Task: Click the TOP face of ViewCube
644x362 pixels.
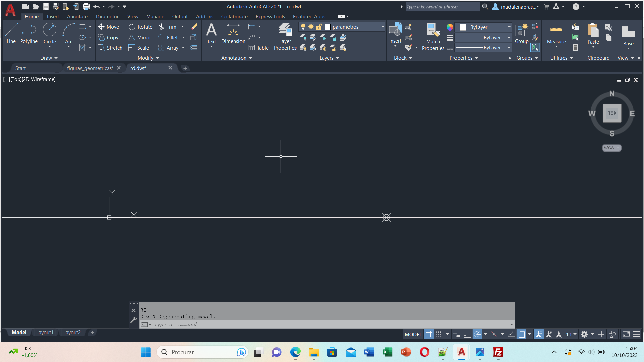Action: (x=612, y=113)
